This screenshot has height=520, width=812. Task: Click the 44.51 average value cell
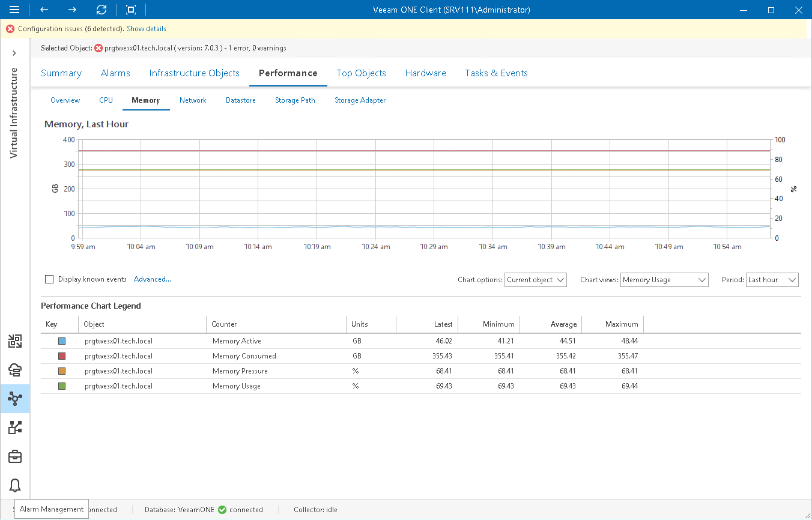click(x=568, y=341)
